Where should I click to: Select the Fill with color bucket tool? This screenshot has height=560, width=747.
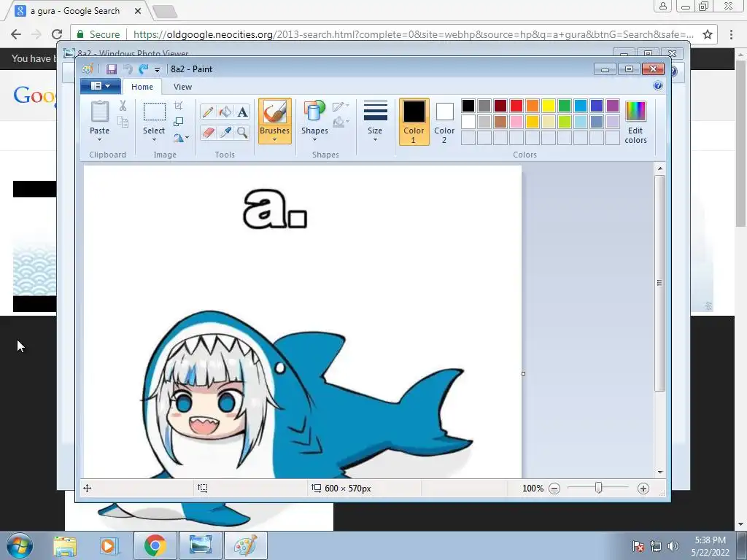click(225, 112)
